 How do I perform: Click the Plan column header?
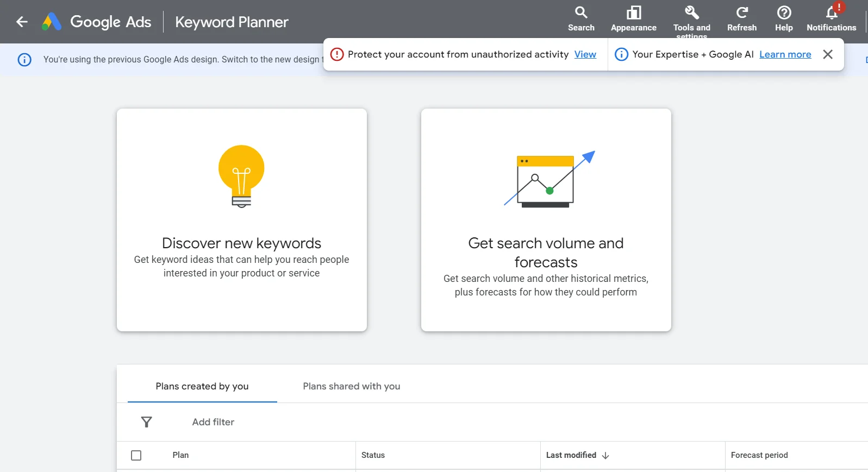180,455
